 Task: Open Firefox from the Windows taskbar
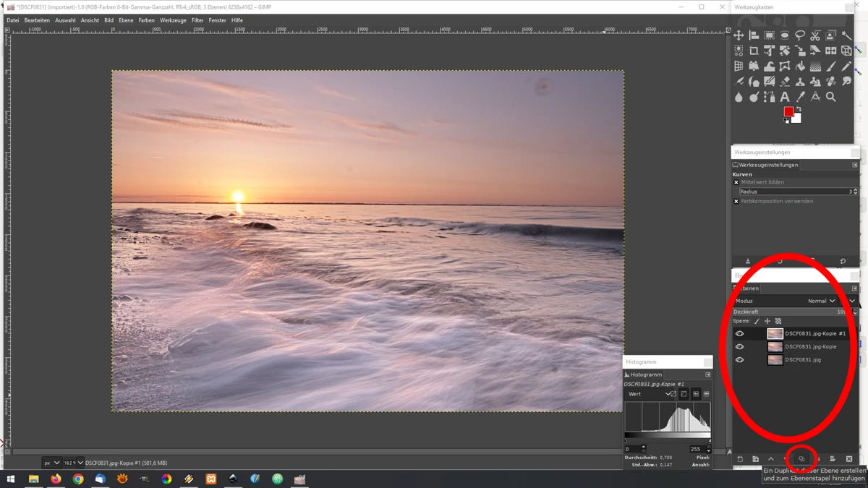[56, 479]
